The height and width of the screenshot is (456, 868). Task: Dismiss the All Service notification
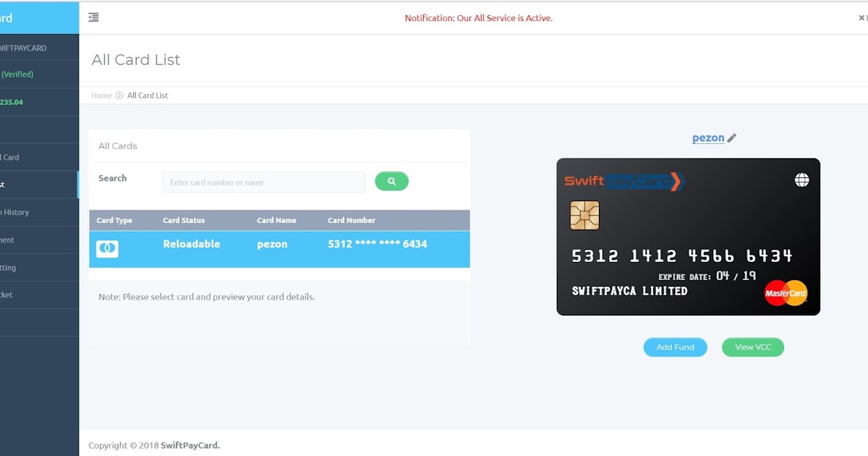coord(861,17)
